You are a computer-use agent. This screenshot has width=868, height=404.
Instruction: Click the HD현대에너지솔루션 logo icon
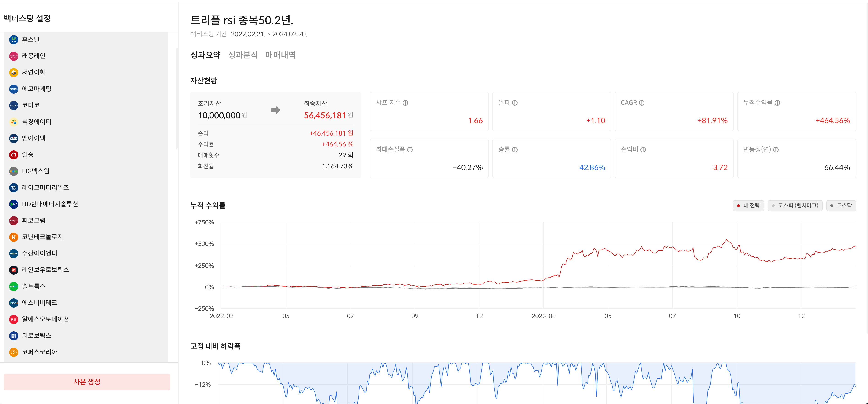pyautogui.click(x=13, y=204)
